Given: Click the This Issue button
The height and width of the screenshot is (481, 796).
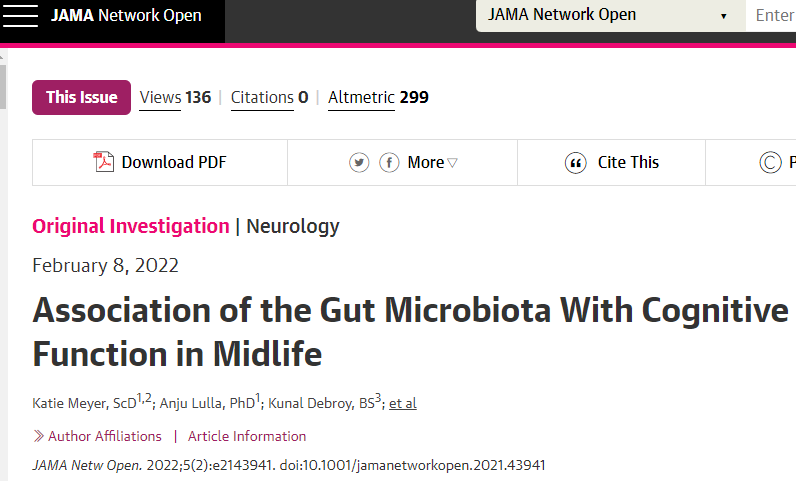Looking at the screenshot, I should coord(81,97).
